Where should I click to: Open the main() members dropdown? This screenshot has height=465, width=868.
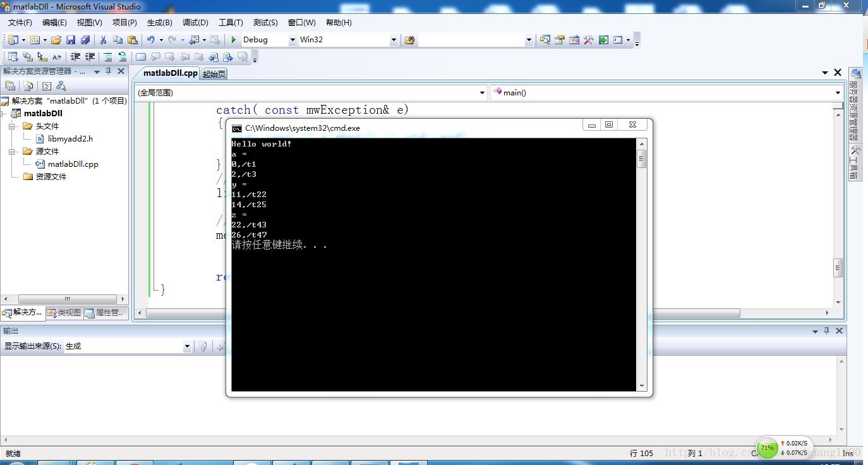coord(838,92)
